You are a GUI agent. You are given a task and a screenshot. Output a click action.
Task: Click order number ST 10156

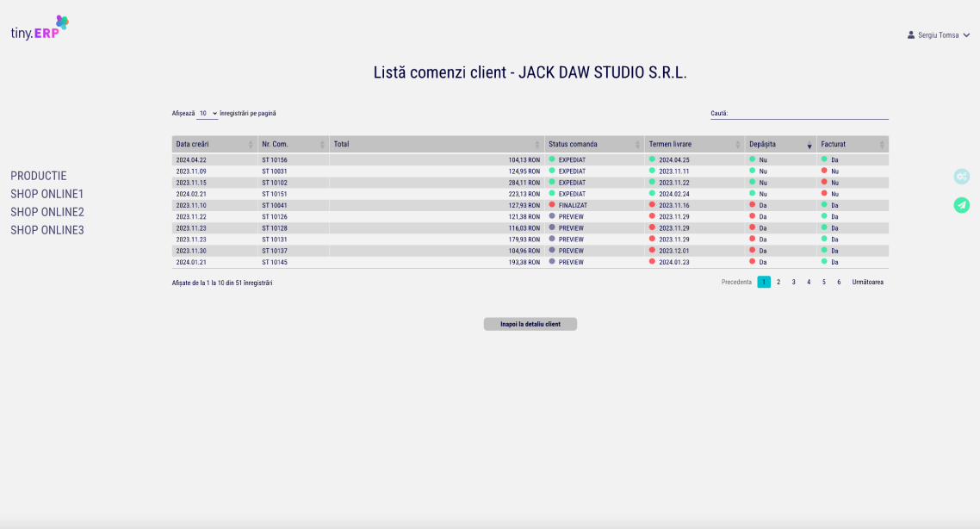[275, 160]
